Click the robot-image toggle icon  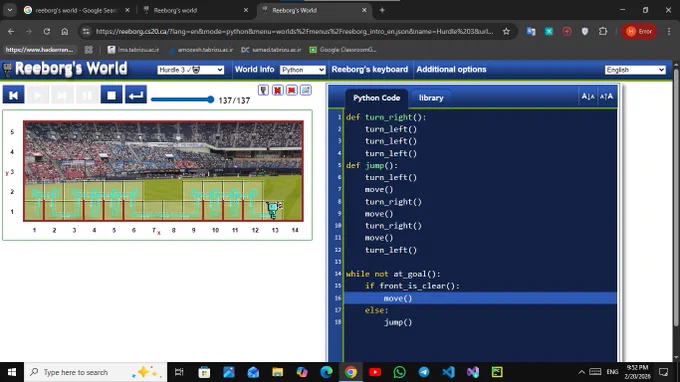pos(263,90)
